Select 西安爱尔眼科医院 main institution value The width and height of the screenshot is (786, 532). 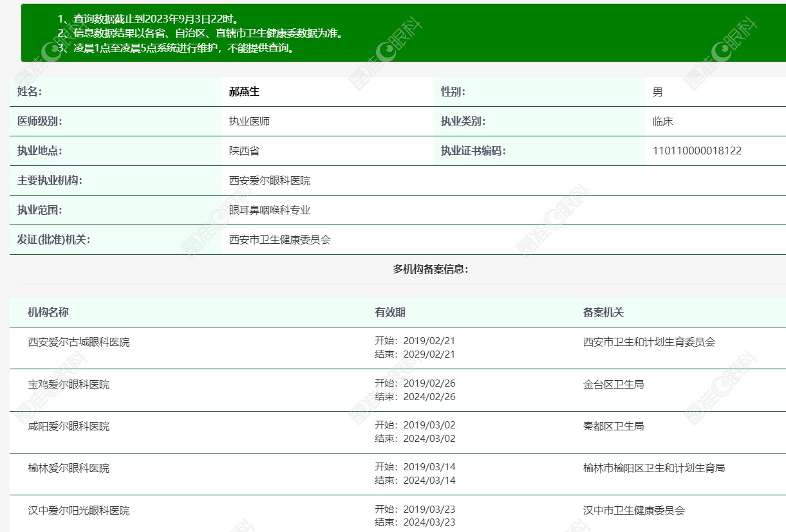(270, 181)
